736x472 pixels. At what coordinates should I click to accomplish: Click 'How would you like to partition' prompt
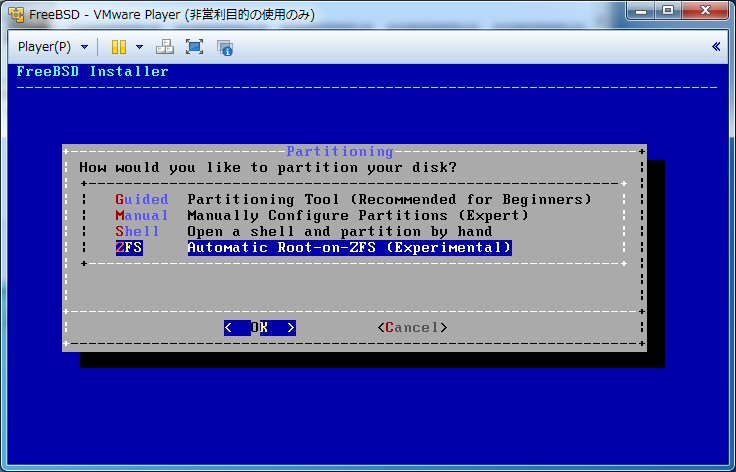(x=268, y=167)
